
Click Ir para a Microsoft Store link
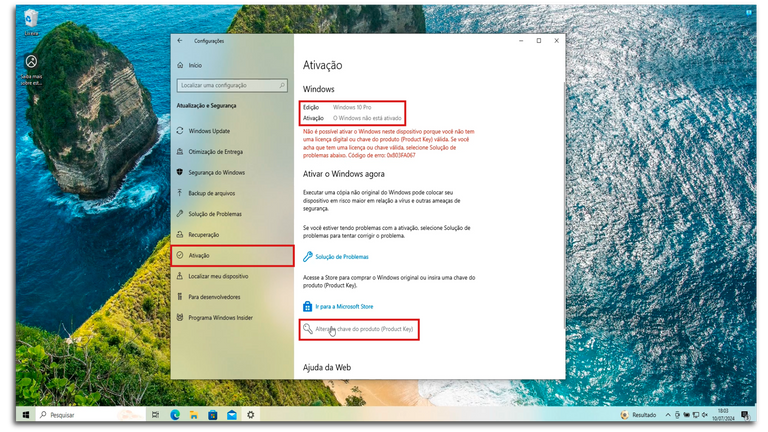tap(344, 307)
